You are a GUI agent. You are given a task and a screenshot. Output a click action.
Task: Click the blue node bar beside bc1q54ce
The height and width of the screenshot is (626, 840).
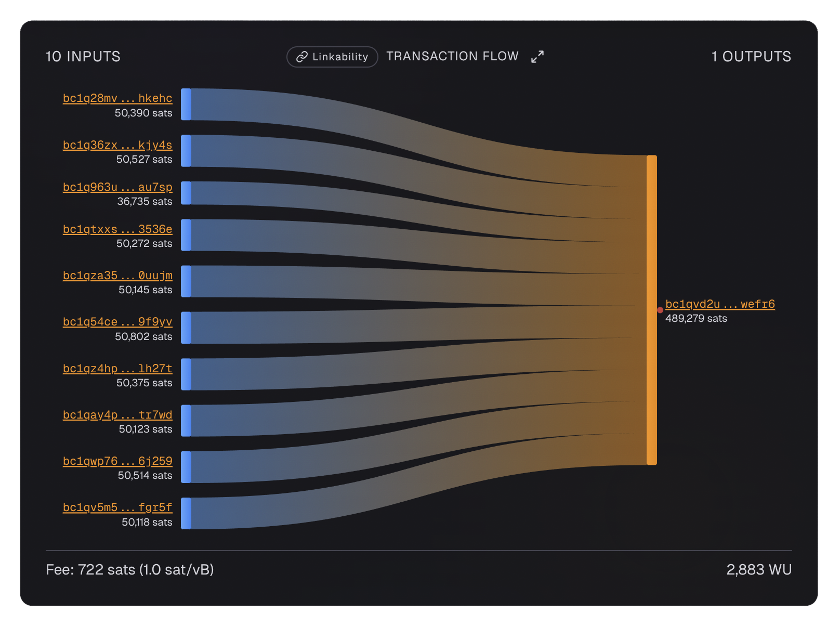(186, 328)
